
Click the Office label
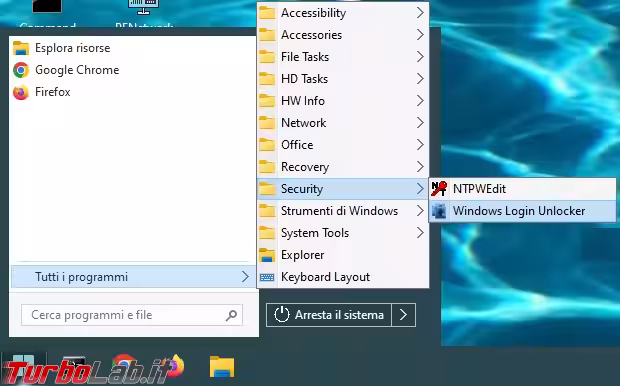[297, 145]
